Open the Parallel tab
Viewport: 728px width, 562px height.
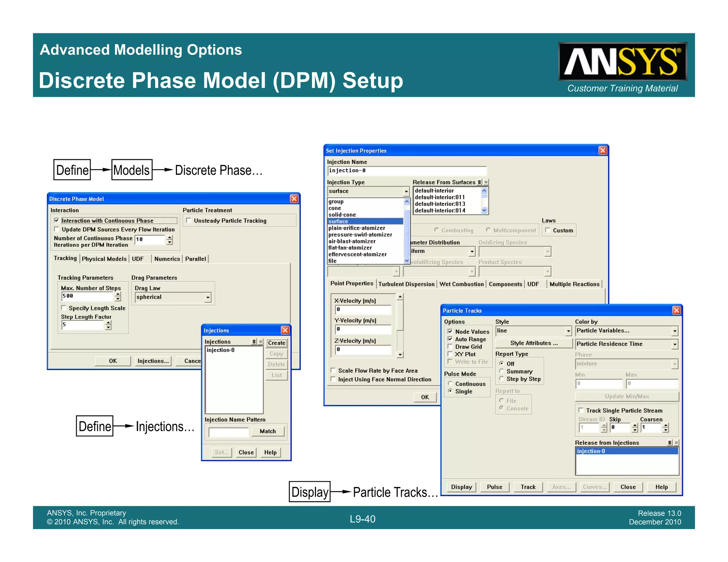coord(196,259)
